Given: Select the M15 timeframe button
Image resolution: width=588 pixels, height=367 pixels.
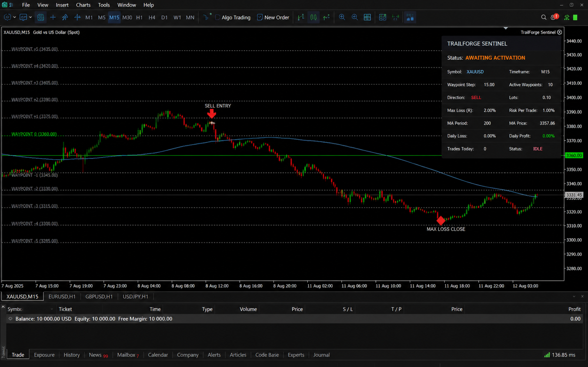Looking at the screenshot, I should 114,17.
